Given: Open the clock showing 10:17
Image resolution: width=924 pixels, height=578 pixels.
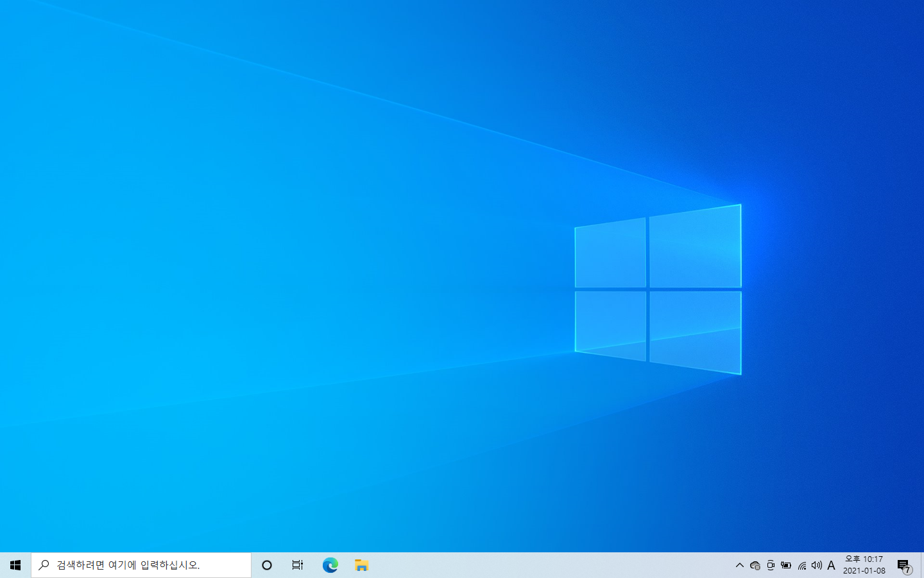Looking at the screenshot, I should coord(864,565).
